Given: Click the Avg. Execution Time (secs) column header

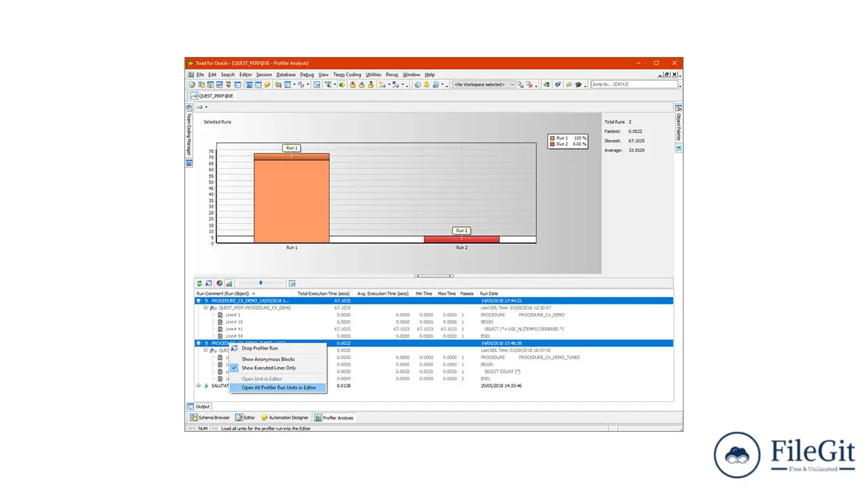Looking at the screenshot, I should pos(382,293).
